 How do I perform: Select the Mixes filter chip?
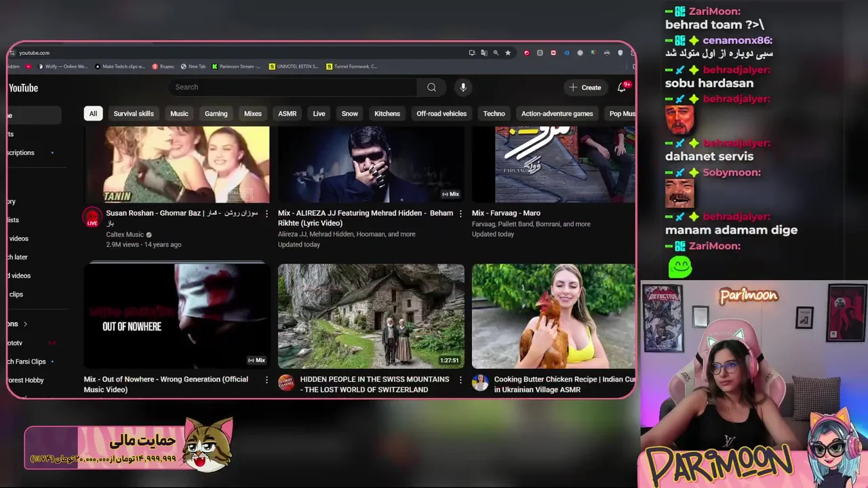[253, 114]
